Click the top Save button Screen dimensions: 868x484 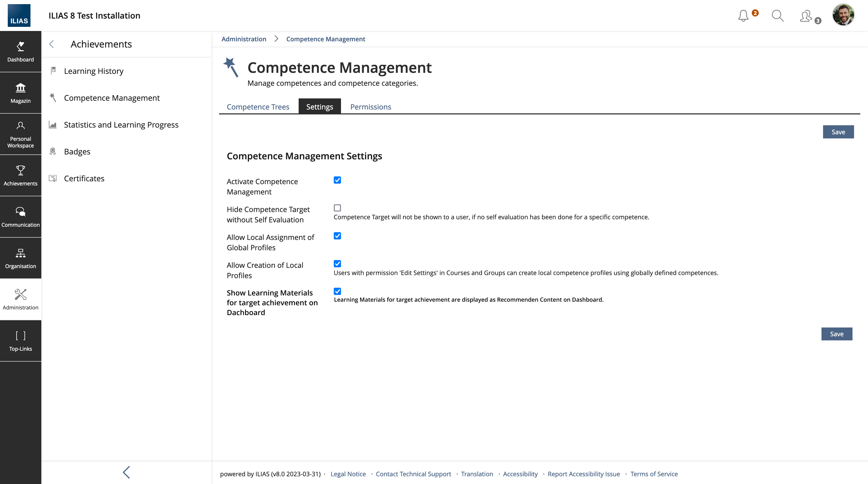[838, 132]
